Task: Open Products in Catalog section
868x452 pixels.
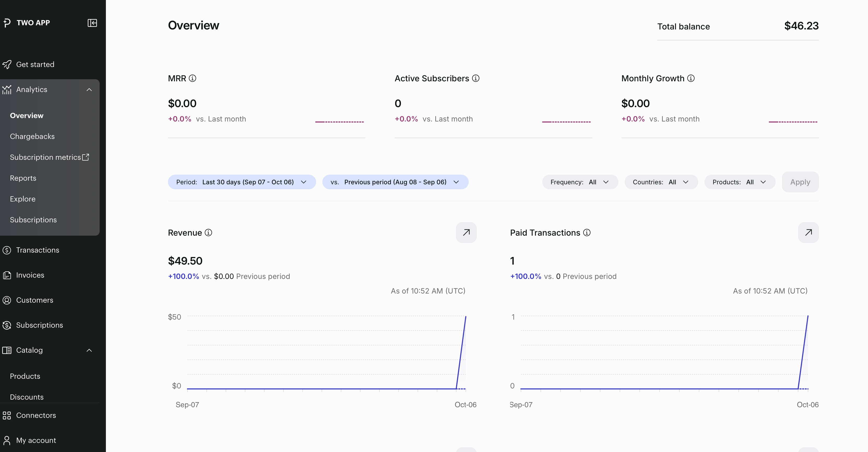Action: tap(25, 376)
